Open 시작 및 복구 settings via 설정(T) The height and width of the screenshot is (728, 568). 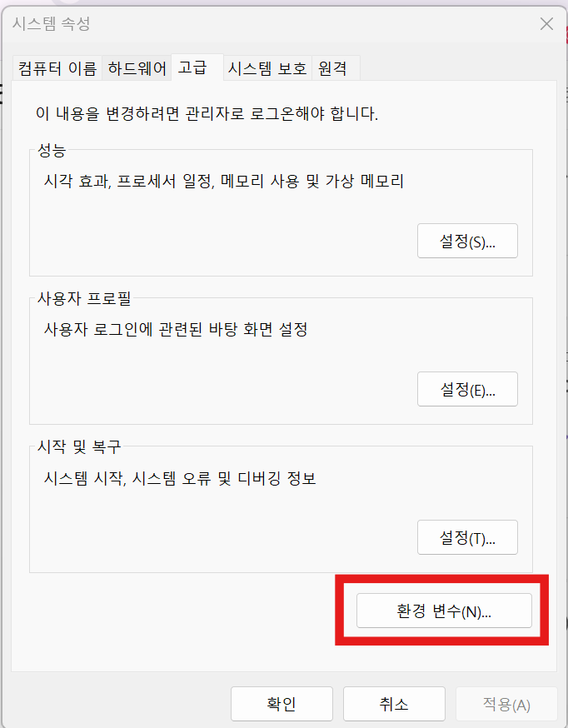pyautogui.click(x=467, y=537)
